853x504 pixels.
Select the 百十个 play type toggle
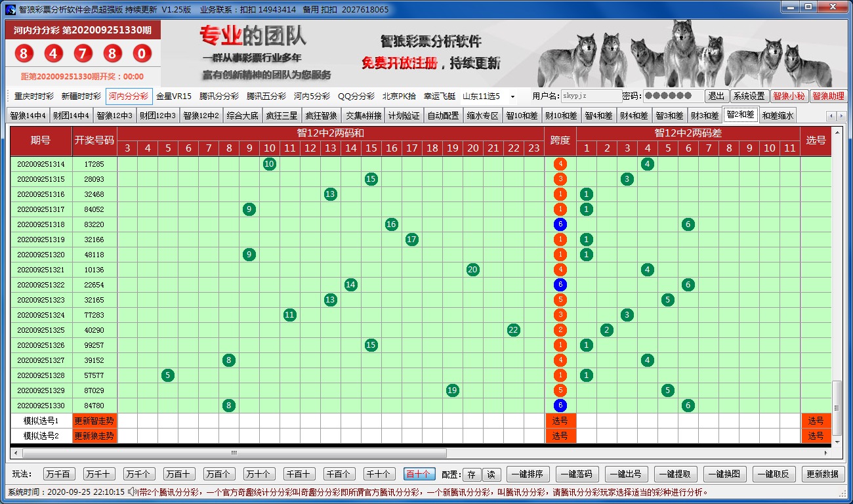(419, 474)
